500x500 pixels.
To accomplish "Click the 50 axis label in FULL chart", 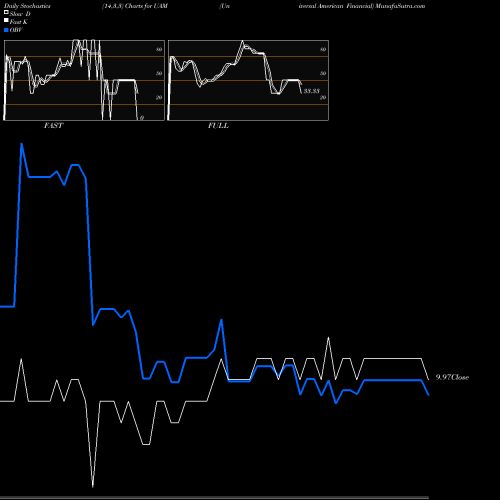I will pyautogui.click(x=323, y=74).
